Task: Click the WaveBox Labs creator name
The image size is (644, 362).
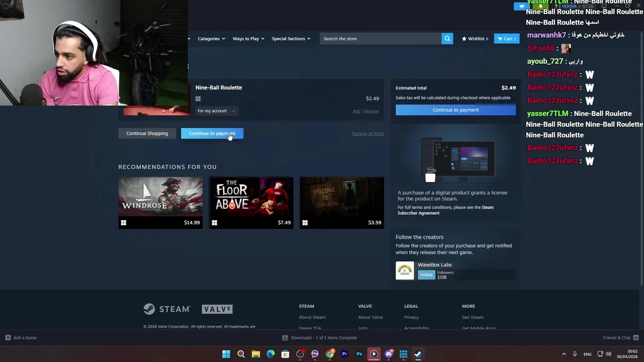Action: (435, 265)
